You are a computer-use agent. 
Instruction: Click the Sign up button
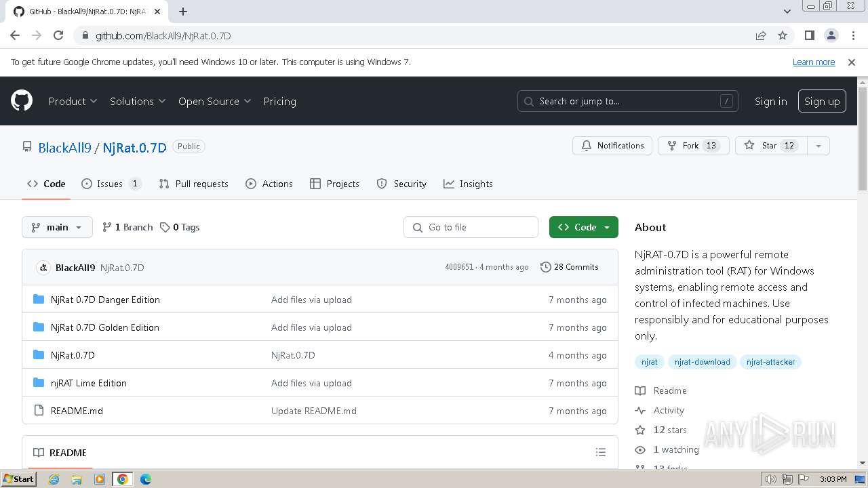pyautogui.click(x=822, y=101)
